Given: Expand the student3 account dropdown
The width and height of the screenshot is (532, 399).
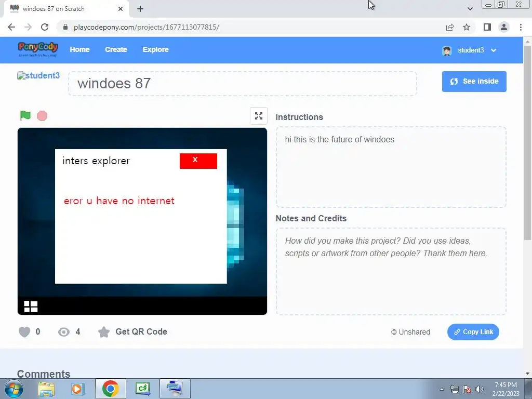Looking at the screenshot, I should [x=494, y=50].
